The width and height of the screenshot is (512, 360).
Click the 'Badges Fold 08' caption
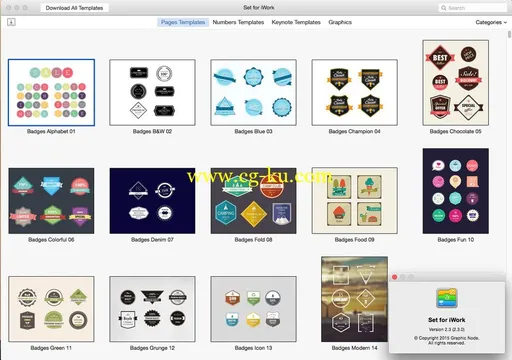pyautogui.click(x=253, y=240)
